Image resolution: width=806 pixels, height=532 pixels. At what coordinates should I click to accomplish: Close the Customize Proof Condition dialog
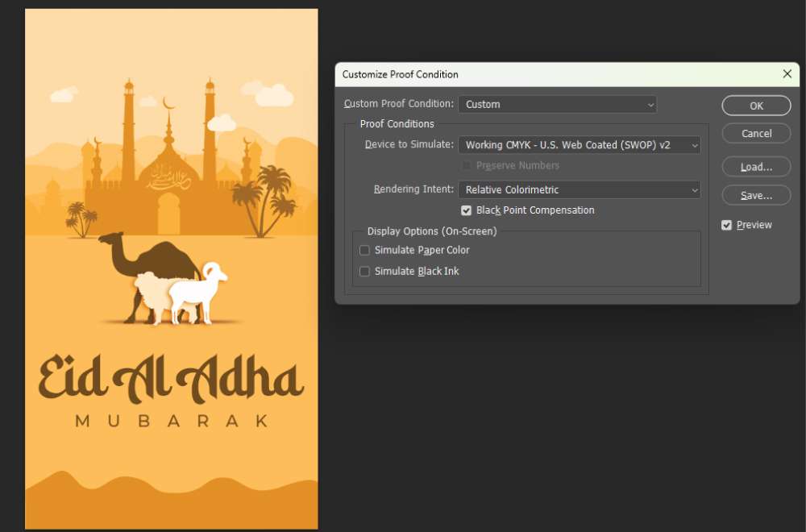coord(787,74)
